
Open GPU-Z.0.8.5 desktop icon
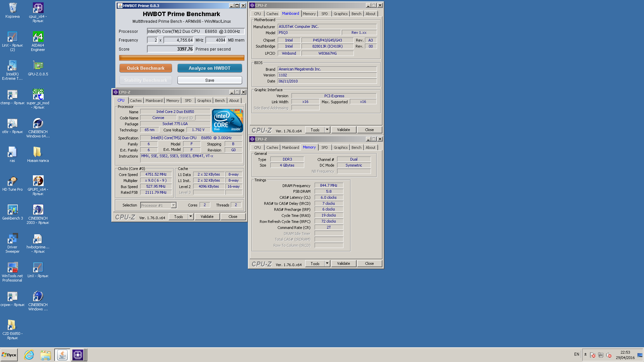pyautogui.click(x=38, y=68)
